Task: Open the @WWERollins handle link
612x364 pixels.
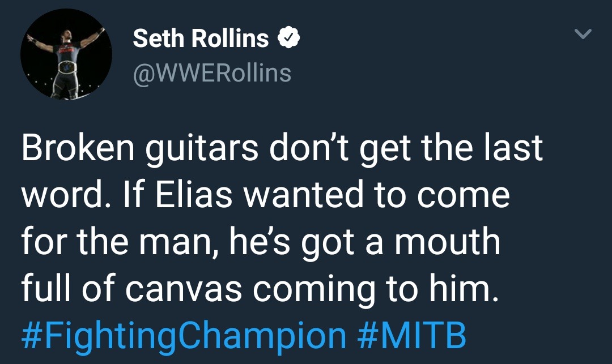Action: tap(212, 73)
